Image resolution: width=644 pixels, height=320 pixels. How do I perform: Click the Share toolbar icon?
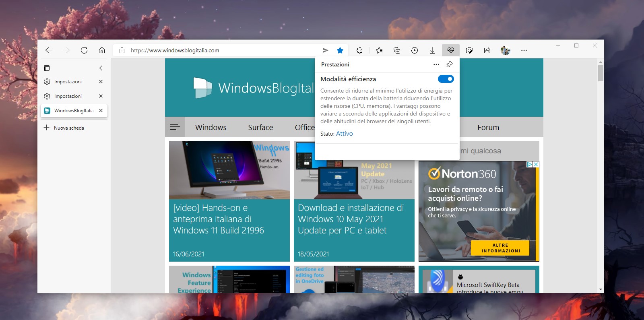coord(487,50)
